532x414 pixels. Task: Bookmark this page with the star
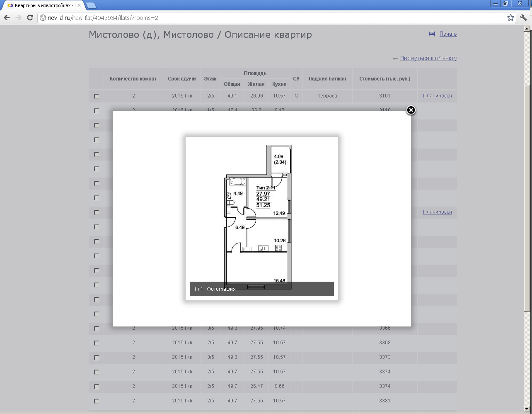510,17
